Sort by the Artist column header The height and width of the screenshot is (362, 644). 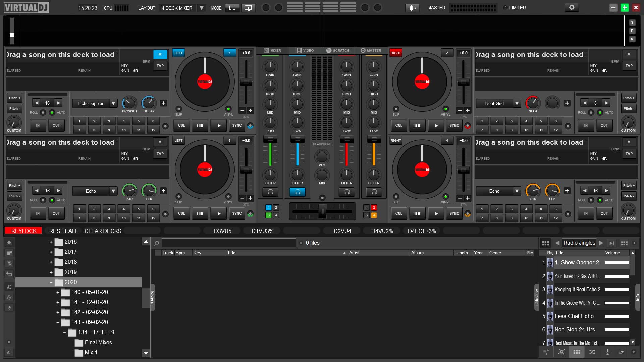pos(378,253)
